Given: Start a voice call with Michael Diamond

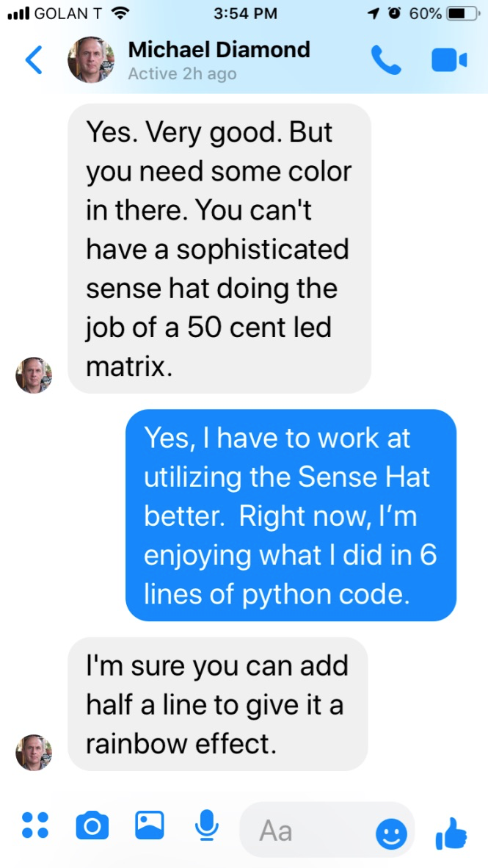Looking at the screenshot, I should pyautogui.click(x=386, y=60).
